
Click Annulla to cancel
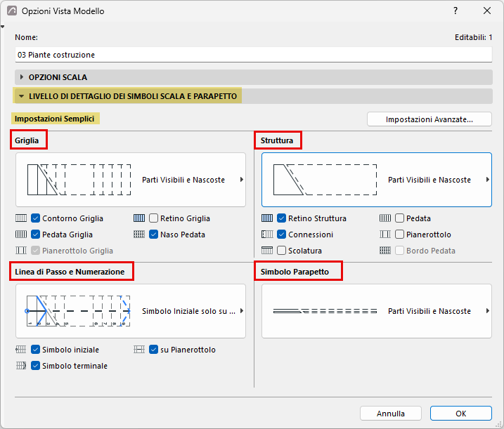(391, 414)
